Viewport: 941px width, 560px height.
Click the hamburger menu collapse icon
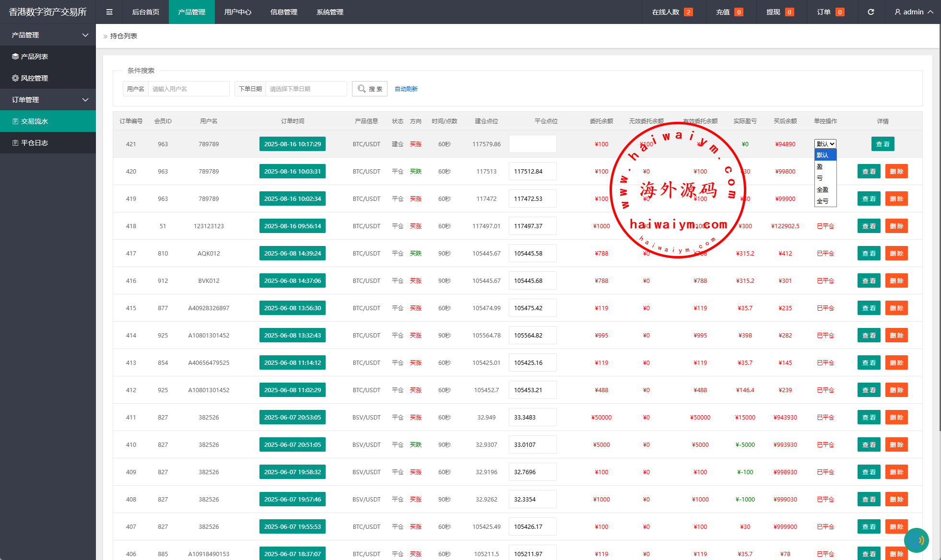(x=109, y=12)
